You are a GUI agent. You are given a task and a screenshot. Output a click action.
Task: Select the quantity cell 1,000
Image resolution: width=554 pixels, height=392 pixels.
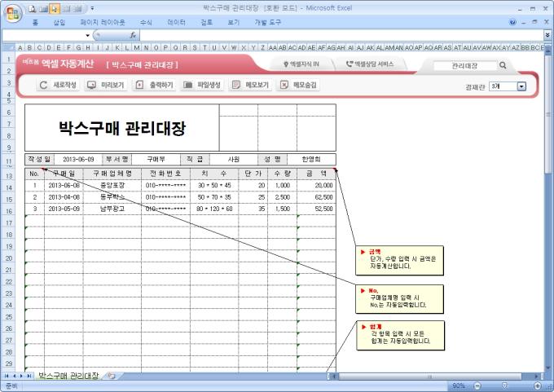coord(283,185)
